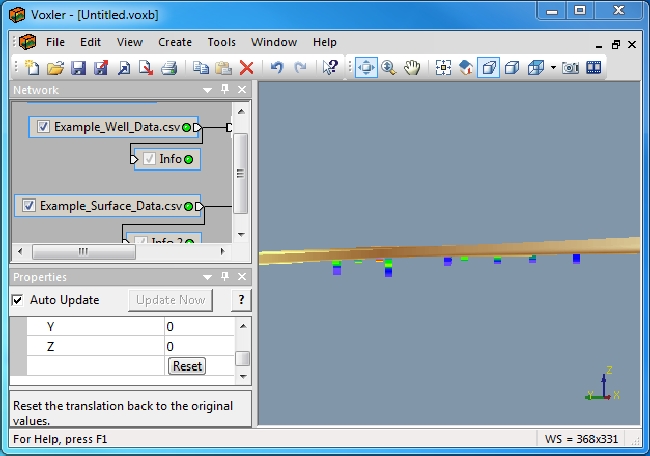Open the Tools menu
This screenshot has width=650, height=456.
pyautogui.click(x=222, y=42)
